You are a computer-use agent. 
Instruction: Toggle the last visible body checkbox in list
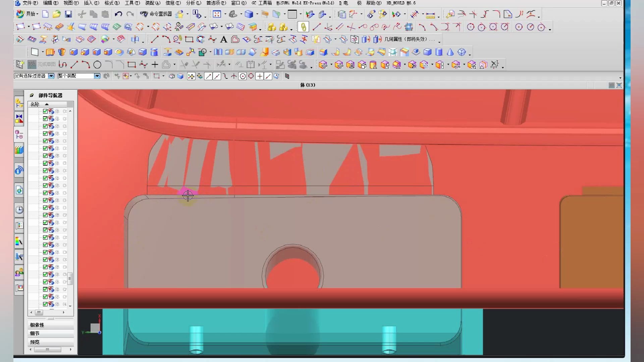click(45, 304)
